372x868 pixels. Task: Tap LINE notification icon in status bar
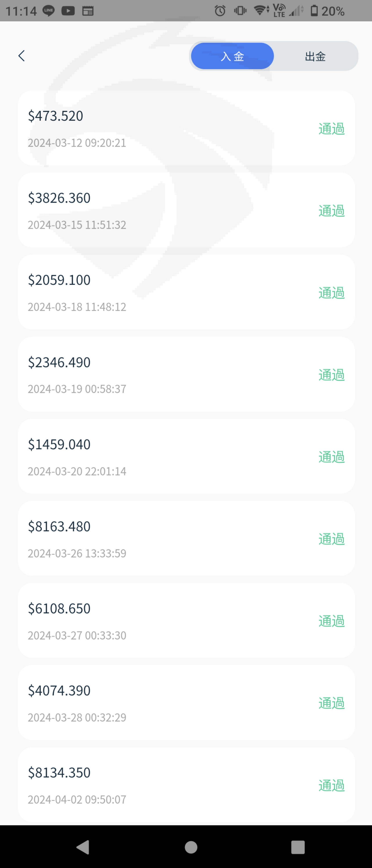tap(49, 11)
